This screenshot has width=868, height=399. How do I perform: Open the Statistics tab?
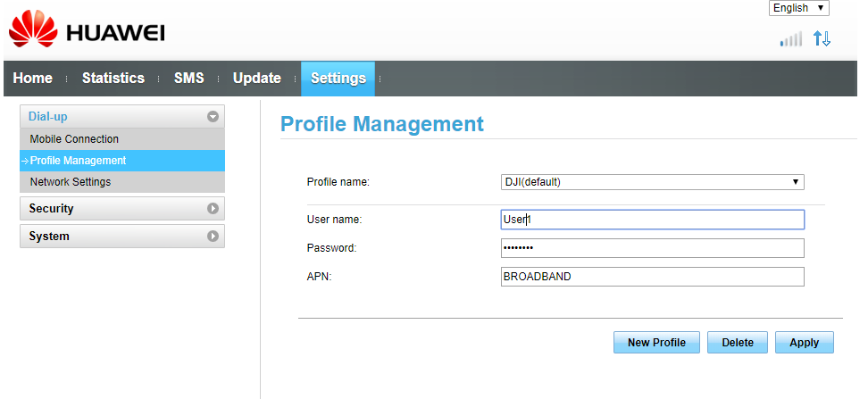[113, 78]
